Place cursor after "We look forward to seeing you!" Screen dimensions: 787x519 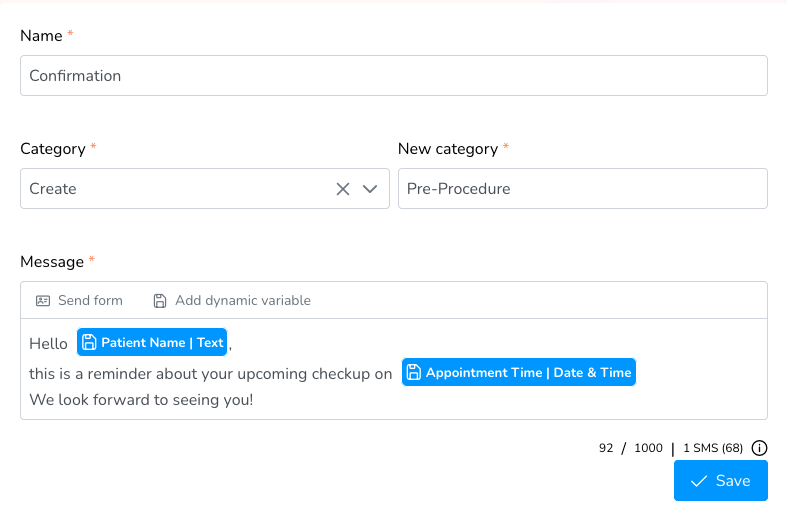point(254,400)
